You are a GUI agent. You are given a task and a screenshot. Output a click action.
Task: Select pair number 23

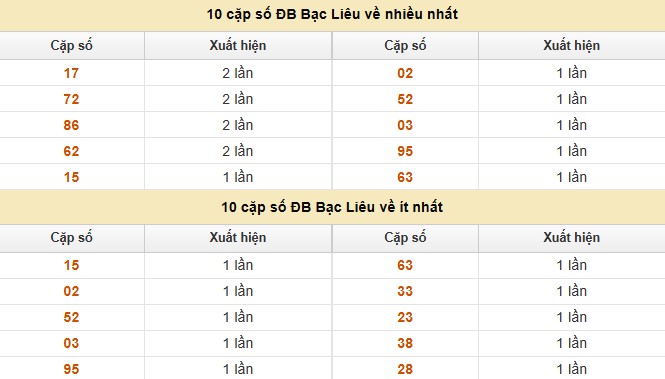pos(405,318)
